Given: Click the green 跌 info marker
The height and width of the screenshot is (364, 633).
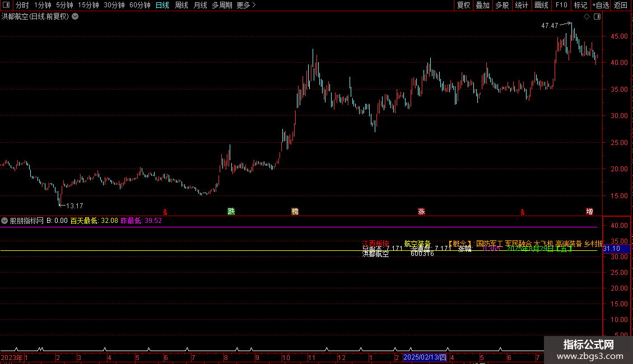Looking at the screenshot, I should tap(231, 212).
